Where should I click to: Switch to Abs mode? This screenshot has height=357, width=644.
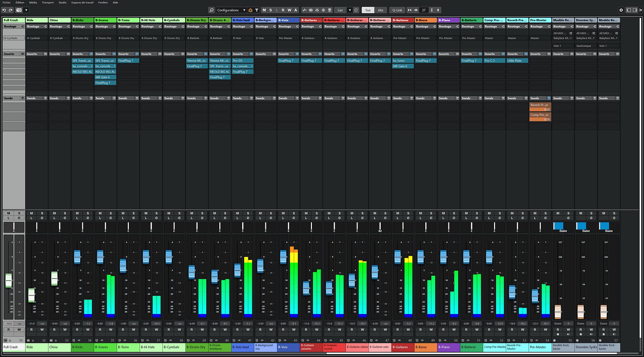click(381, 10)
